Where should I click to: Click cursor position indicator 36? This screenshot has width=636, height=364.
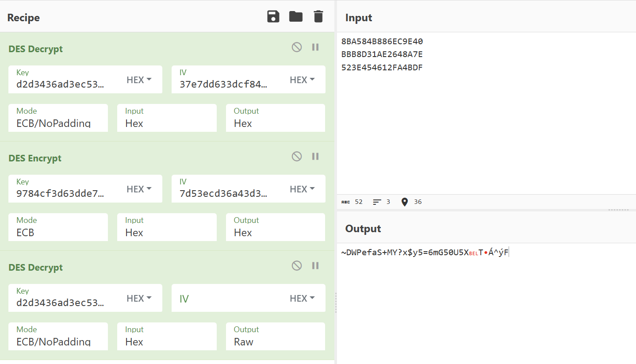pos(411,202)
